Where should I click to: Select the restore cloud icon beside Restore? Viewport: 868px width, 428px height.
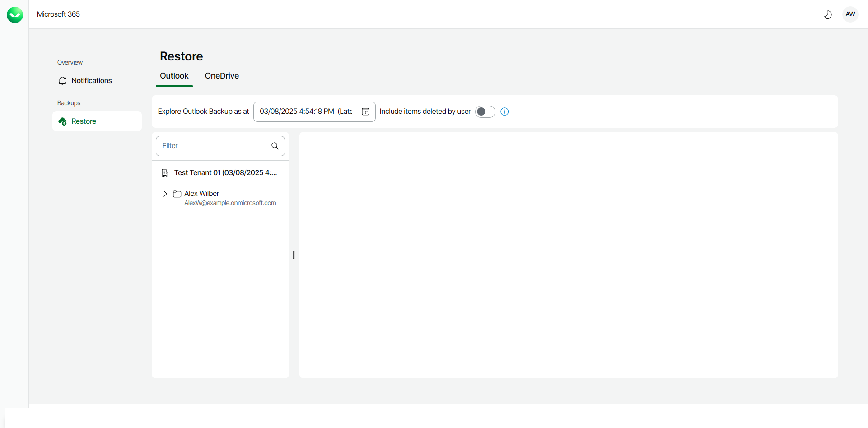[x=63, y=121]
